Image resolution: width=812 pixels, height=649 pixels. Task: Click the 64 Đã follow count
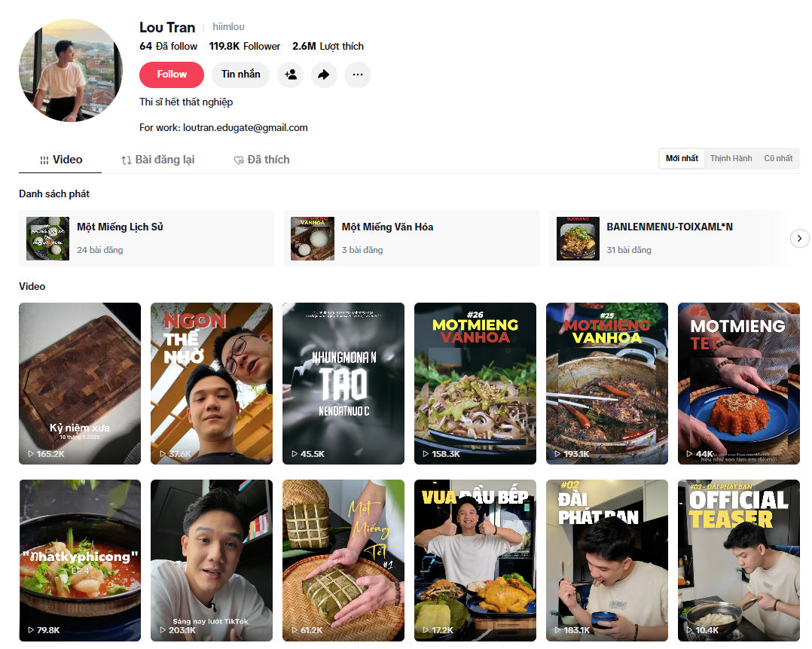coord(168,47)
